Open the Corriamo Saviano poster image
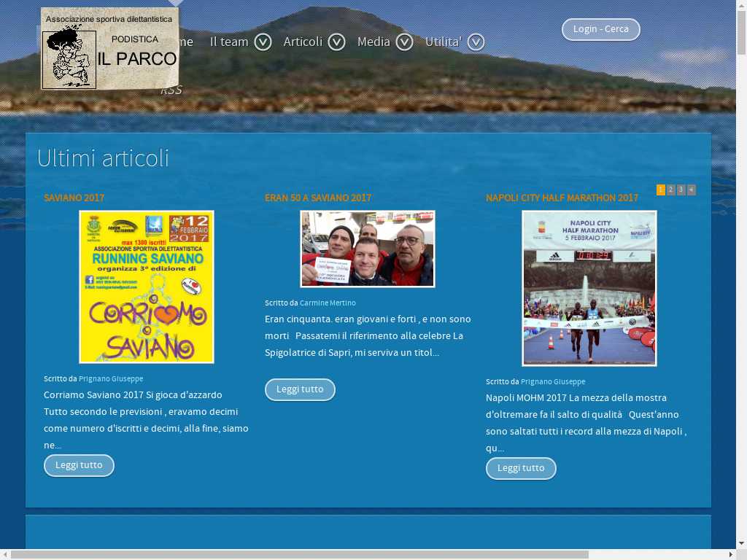Viewport: 747px width, 560px height. 147,287
